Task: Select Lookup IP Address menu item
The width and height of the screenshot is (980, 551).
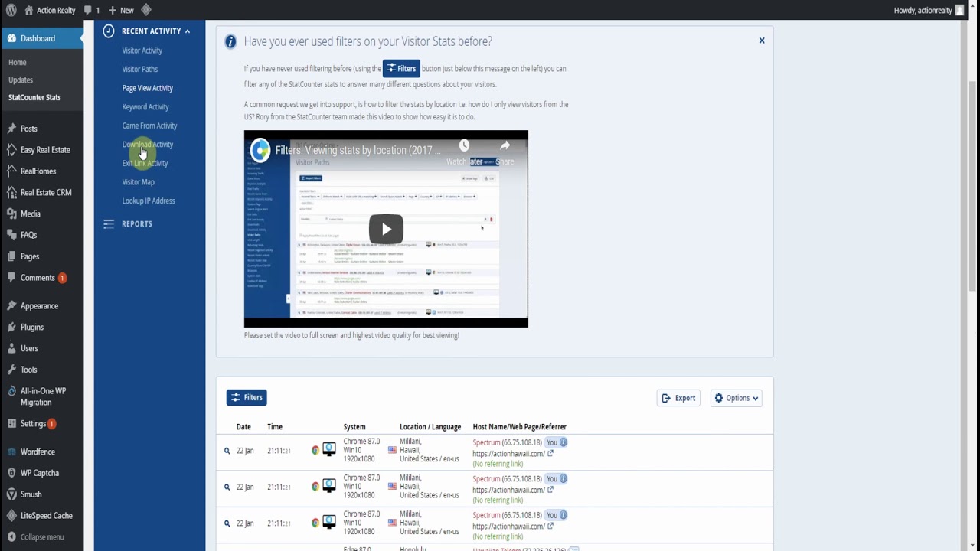Action: coord(149,201)
